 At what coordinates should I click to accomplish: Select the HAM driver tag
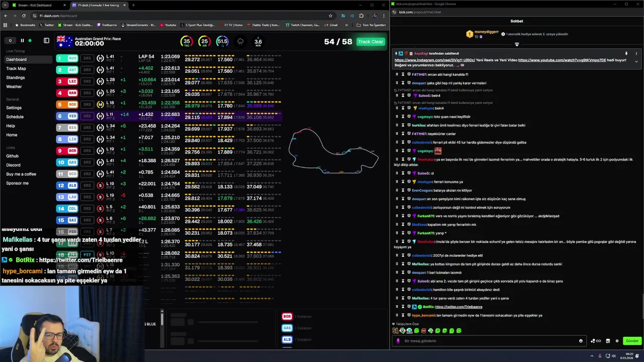pos(67,93)
